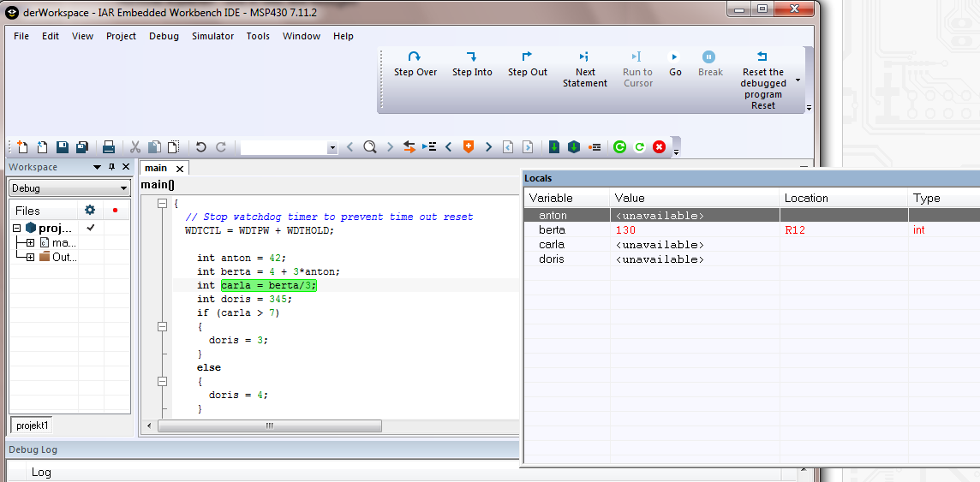Toggle the Workspace panel pin
This screenshot has height=482, width=980.
pos(112,167)
